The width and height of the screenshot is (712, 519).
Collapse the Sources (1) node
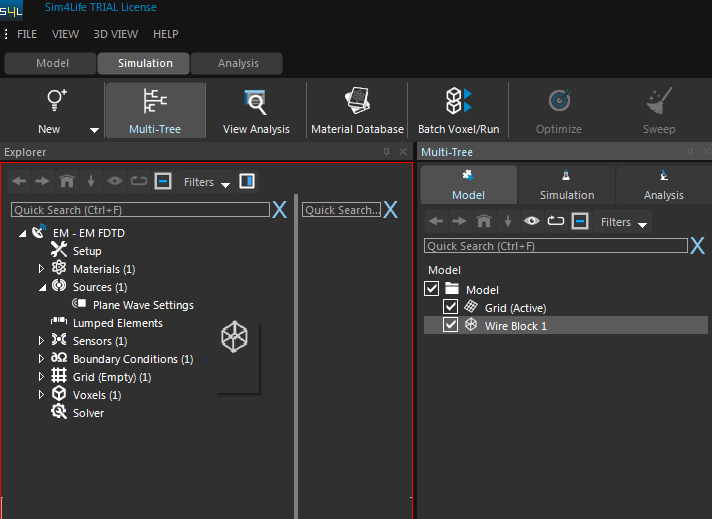coord(41,287)
